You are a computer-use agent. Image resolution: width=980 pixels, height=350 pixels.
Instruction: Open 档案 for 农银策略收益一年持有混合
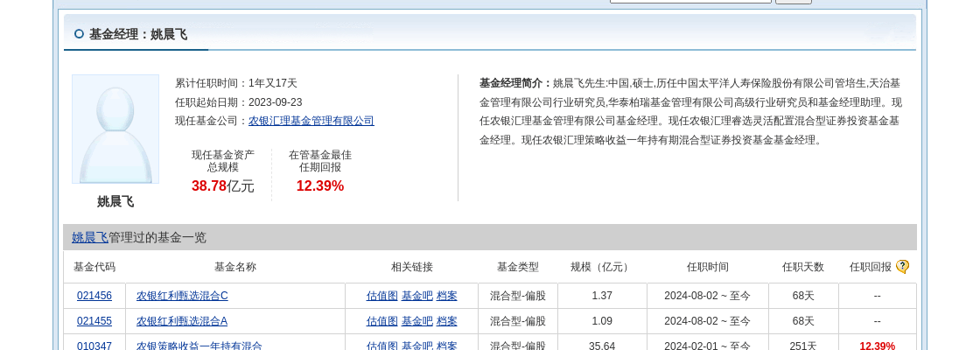tap(447, 346)
